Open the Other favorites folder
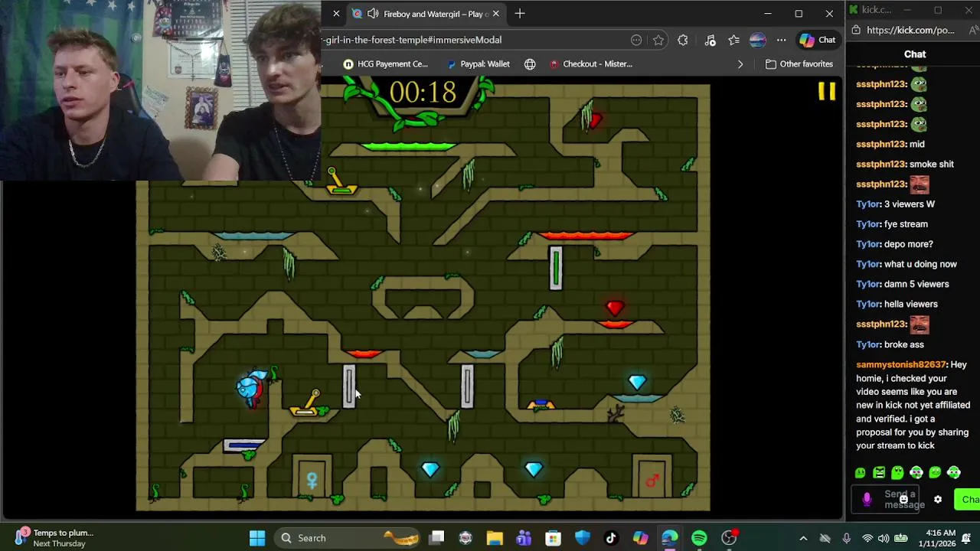Image resolution: width=980 pixels, height=551 pixels. click(799, 64)
